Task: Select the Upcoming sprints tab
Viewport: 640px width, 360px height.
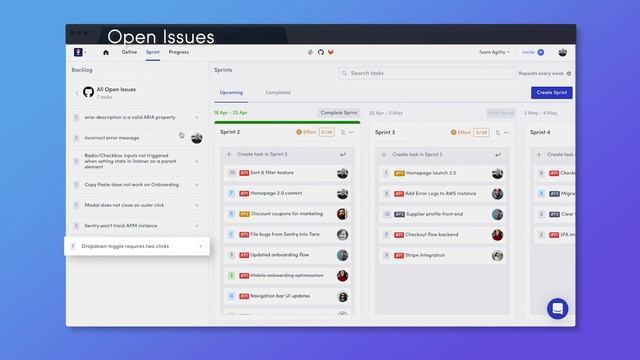Action: [x=231, y=93]
